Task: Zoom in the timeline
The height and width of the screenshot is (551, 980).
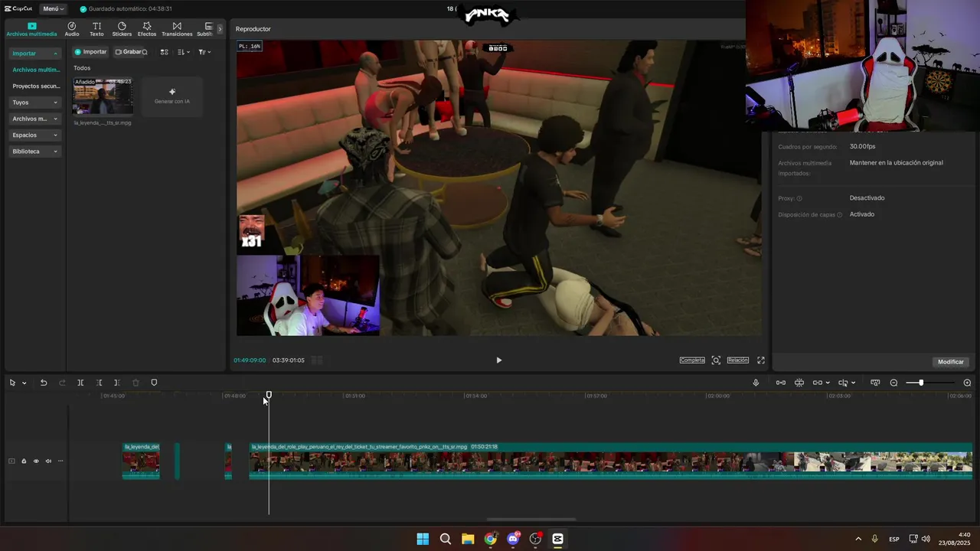Action: click(x=967, y=383)
